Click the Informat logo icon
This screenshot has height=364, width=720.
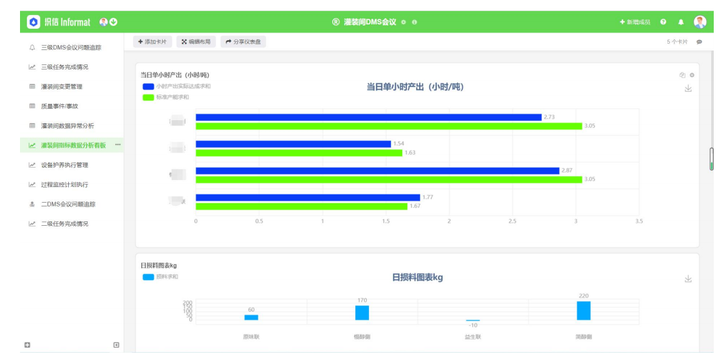[34, 22]
